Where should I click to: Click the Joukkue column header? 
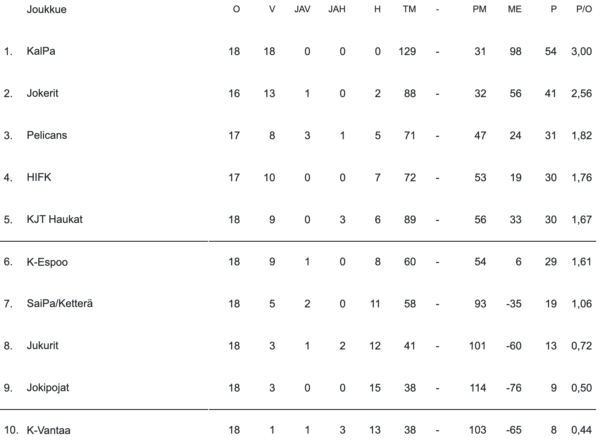[48, 8]
